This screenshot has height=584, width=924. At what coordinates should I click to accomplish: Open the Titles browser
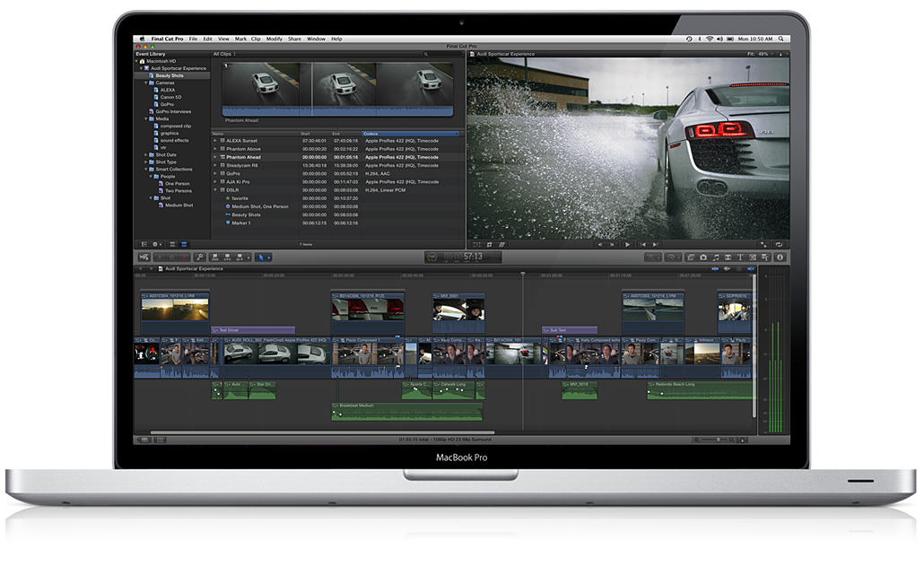740,257
